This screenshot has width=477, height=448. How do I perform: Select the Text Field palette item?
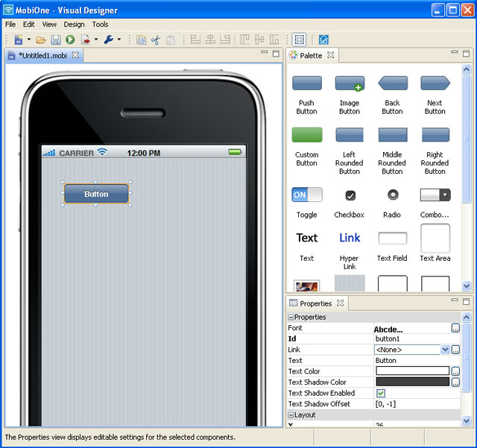click(x=393, y=246)
